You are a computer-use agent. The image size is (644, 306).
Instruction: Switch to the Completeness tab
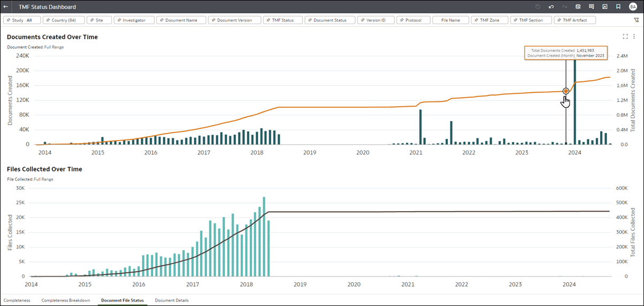tap(18, 300)
